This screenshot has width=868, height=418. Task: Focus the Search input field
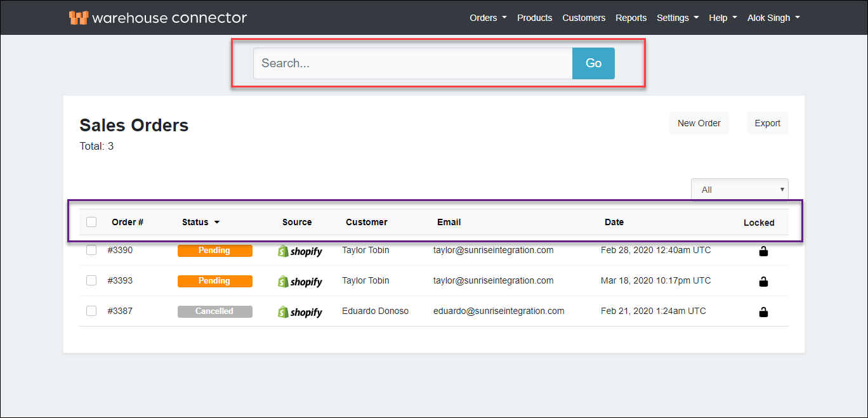(412, 63)
